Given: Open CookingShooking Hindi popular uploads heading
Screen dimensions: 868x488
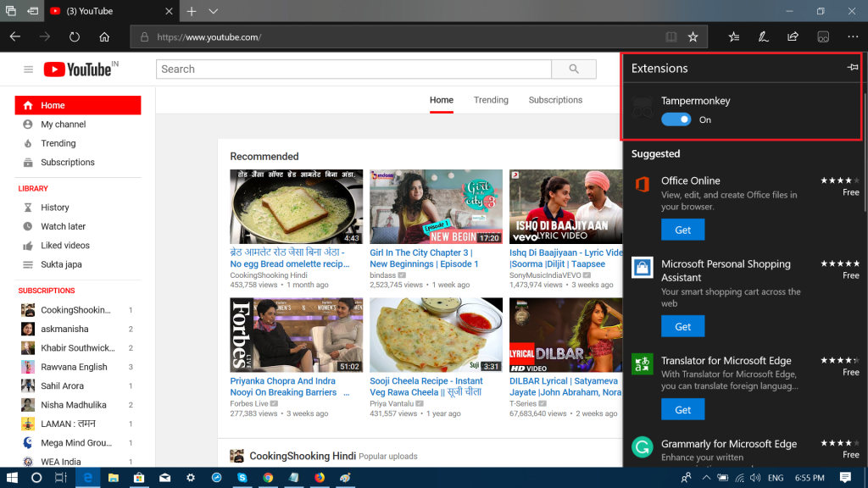Looking at the screenshot, I should [303, 456].
